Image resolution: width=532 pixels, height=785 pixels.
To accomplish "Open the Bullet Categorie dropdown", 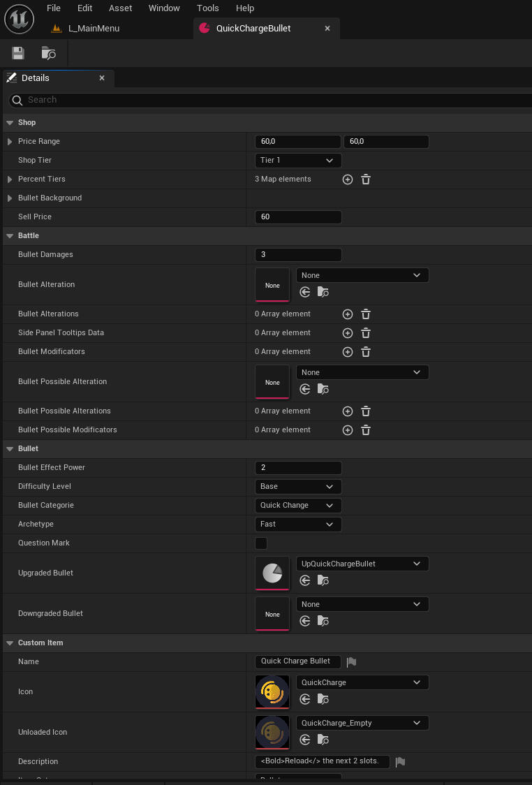I will pyautogui.click(x=298, y=506).
